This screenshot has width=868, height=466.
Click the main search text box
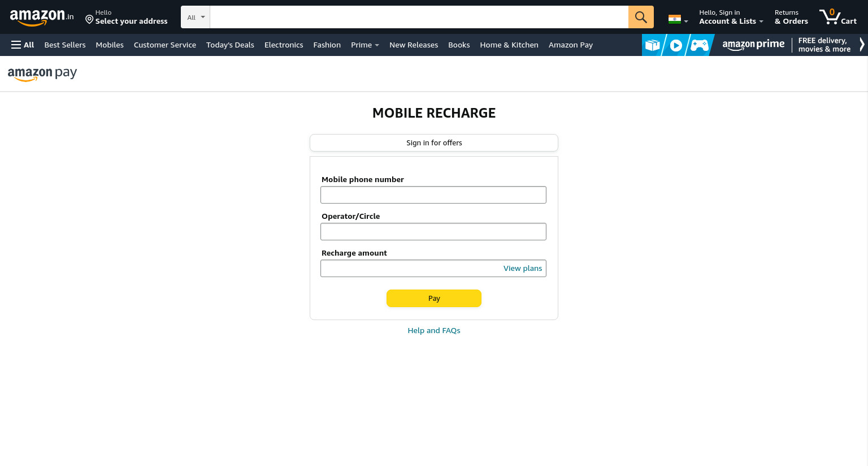(419, 17)
